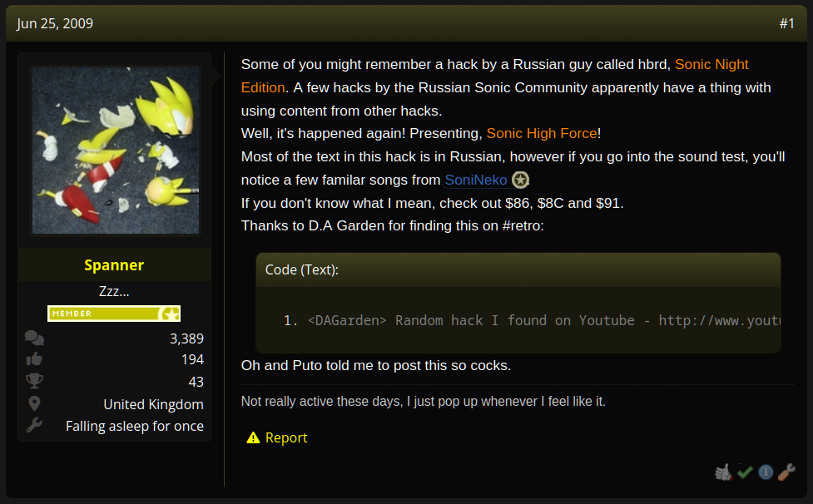Click the wrench rating icon below the post

[x=786, y=472]
